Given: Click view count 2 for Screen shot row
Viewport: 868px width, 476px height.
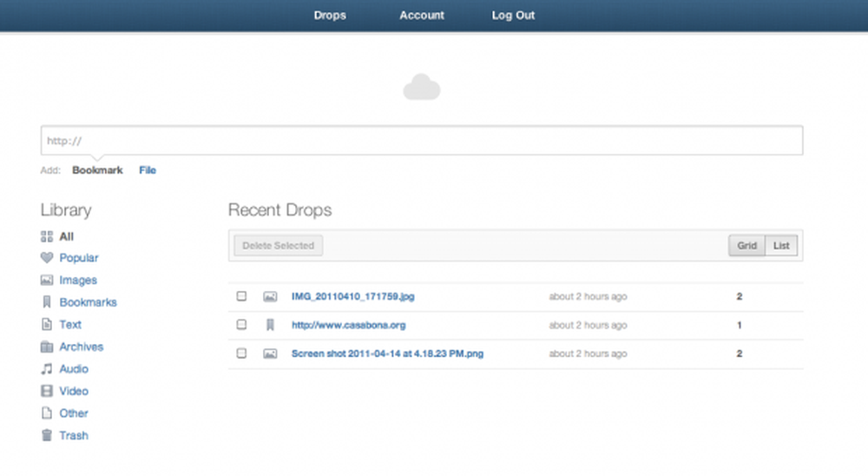Looking at the screenshot, I should pos(739,354).
